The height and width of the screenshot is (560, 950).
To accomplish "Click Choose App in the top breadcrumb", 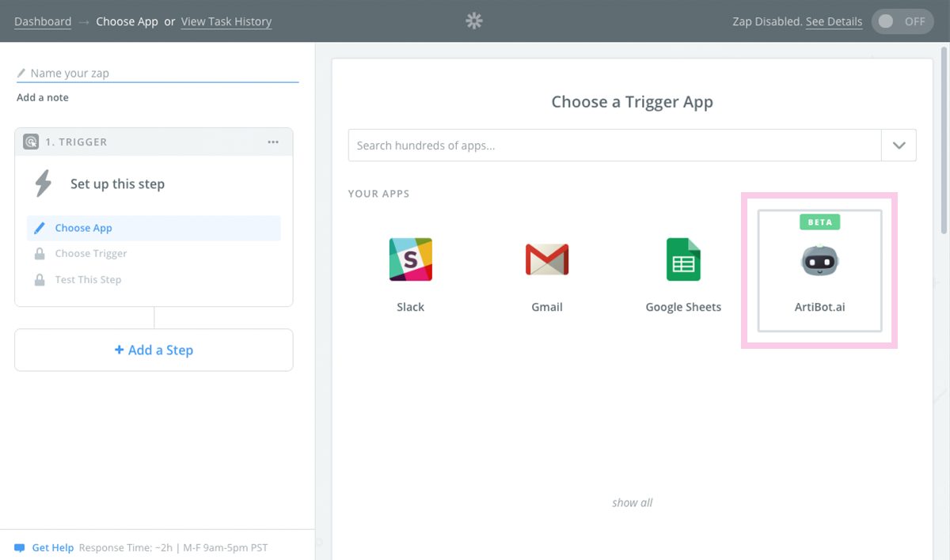I will pos(127,21).
